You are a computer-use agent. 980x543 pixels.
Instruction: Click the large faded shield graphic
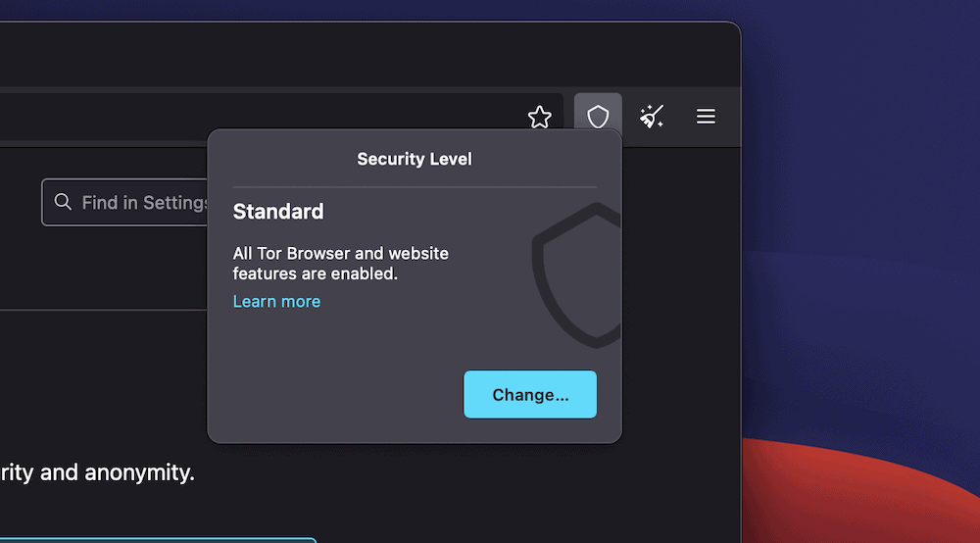pyautogui.click(x=578, y=274)
